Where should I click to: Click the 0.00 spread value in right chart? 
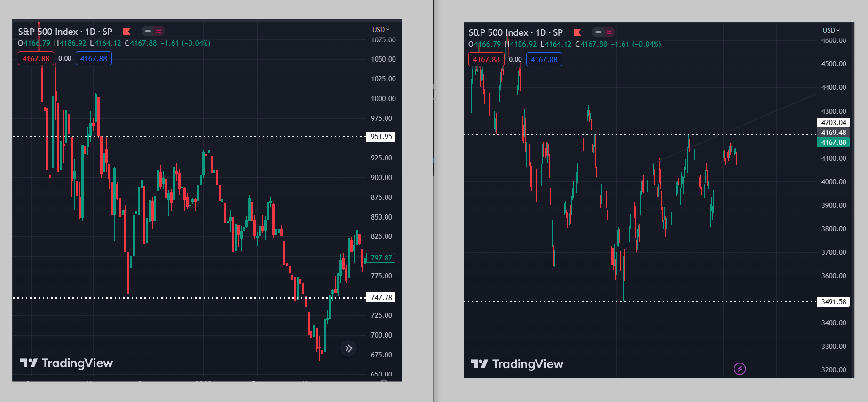click(x=515, y=60)
